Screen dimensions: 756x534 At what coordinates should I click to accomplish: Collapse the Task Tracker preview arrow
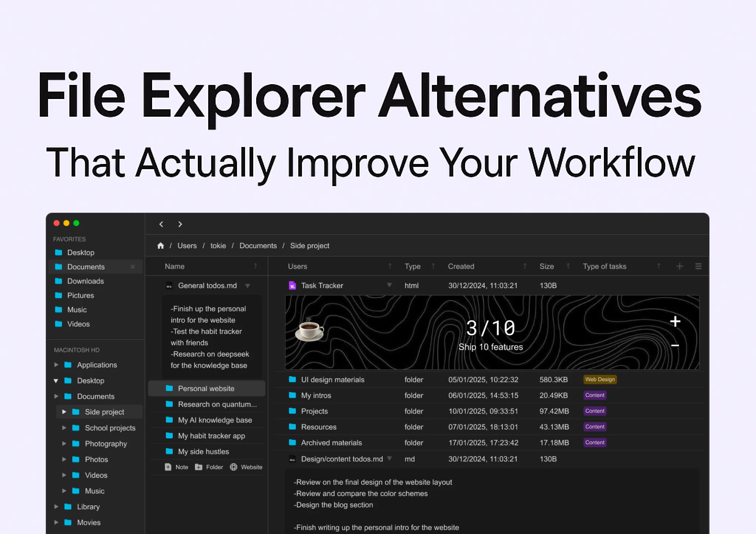pyautogui.click(x=389, y=285)
